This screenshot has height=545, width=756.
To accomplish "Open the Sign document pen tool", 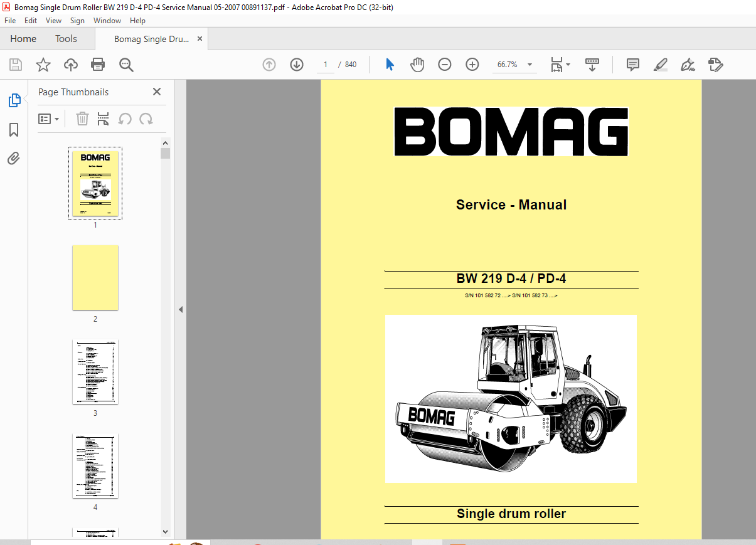I will pyautogui.click(x=688, y=65).
